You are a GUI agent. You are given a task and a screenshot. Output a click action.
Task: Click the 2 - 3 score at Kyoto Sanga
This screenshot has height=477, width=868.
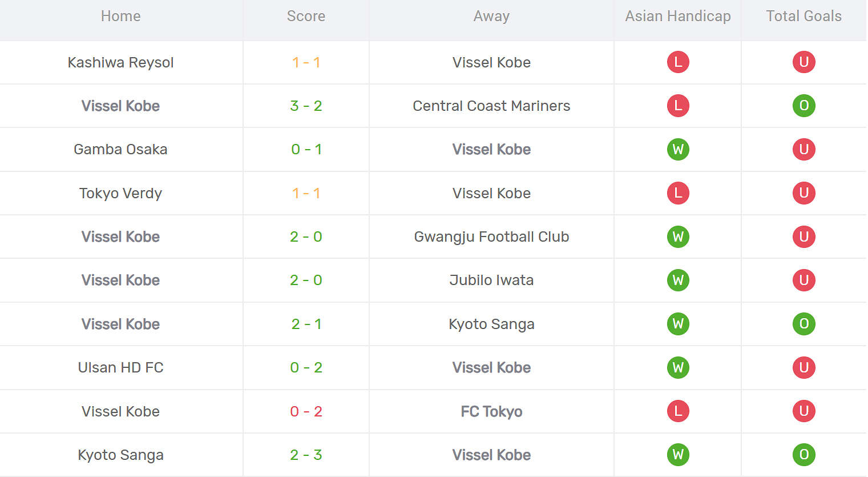click(x=306, y=455)
